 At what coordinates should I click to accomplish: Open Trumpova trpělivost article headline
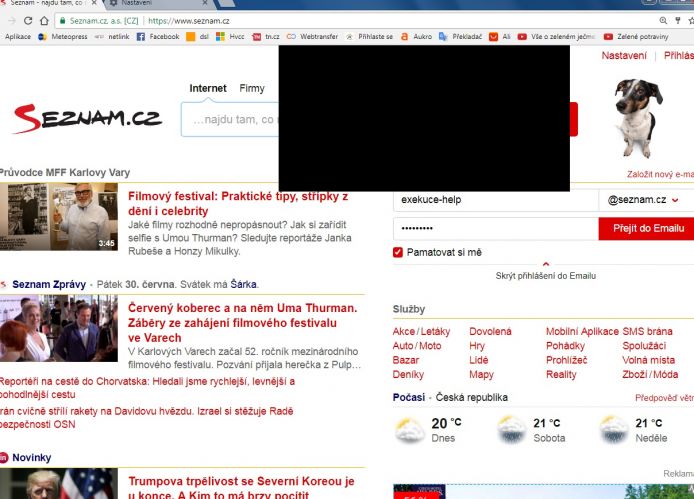pyautogui.click(x=241, y=488)
